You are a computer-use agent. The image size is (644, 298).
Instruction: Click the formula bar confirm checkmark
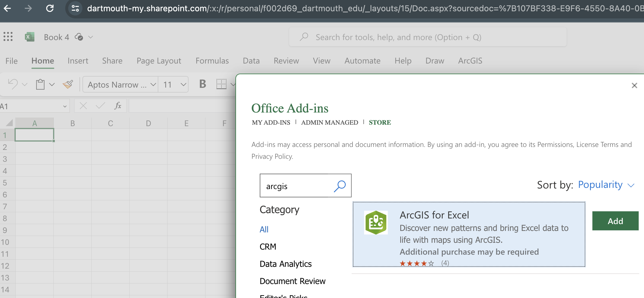(x=101, y=106)
